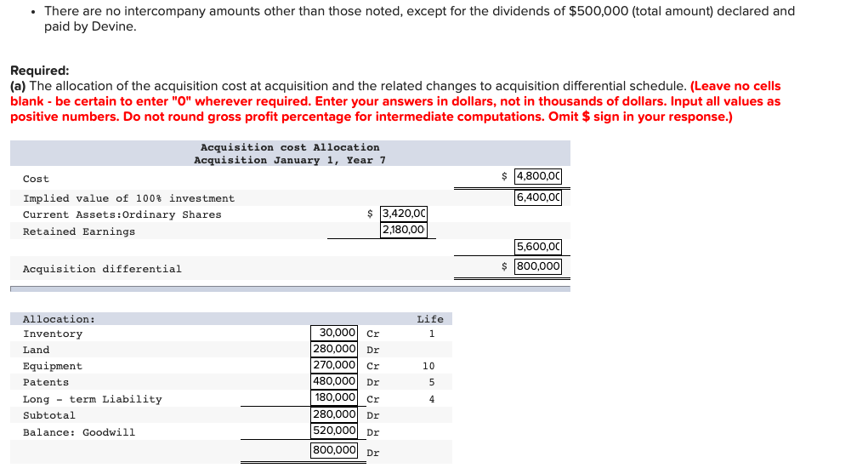The height and width of the screenshot is (468, 868).
Task: Edit the Equipment allocation field 270,000
Action: click(x=334, y=364)
